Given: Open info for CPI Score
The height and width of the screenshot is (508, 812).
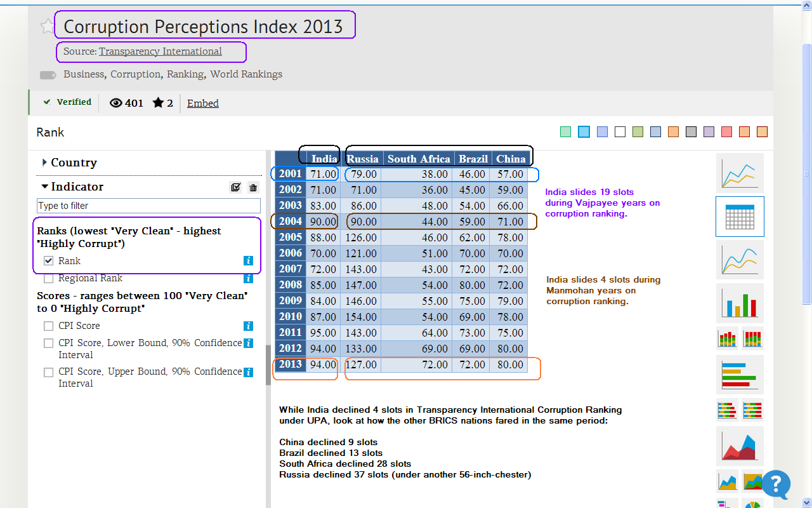Looking at the screenshot, I should [x=249, y=326].
